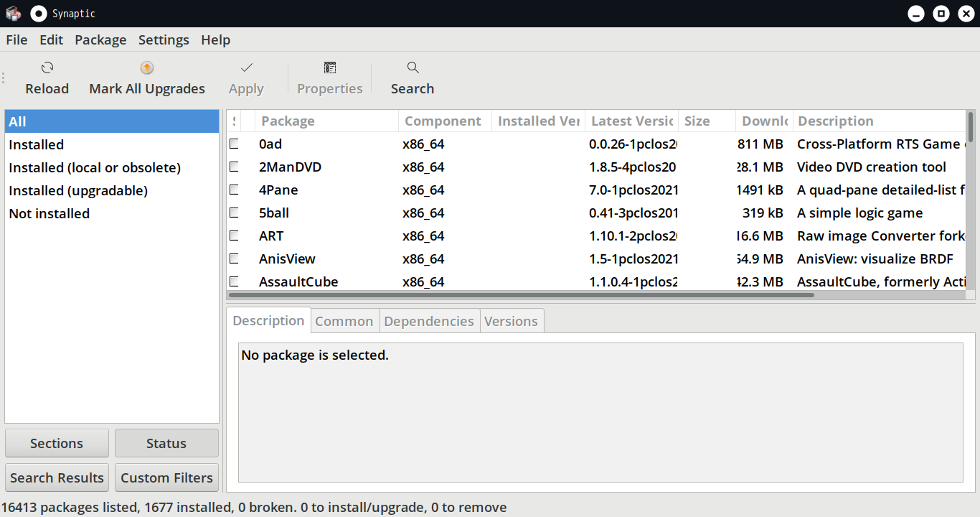Toggle the checkbox for AnisView
The width and height of the screenshot is (980, 517).
tap(234, 258)
